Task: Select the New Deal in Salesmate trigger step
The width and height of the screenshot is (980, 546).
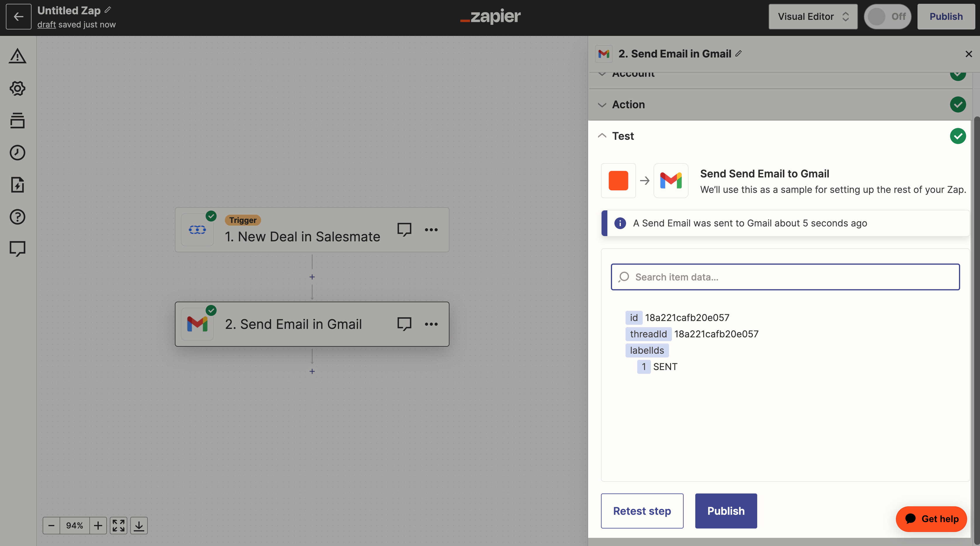Action: coord(312,230)
